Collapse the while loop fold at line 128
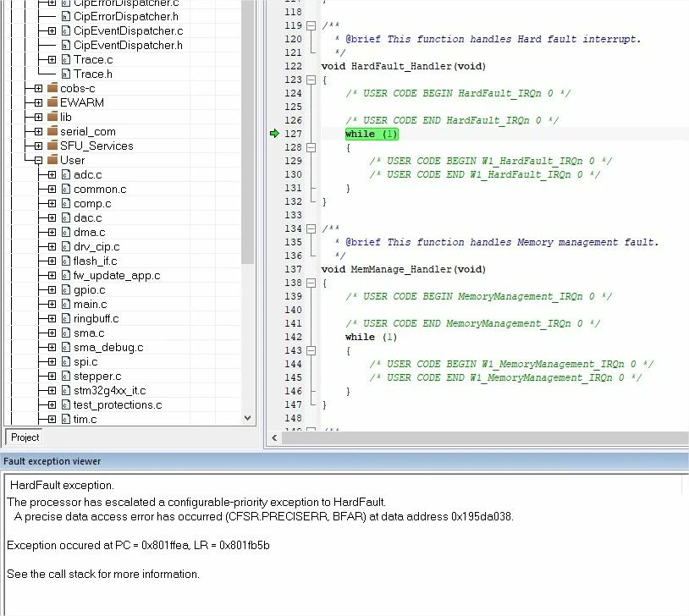This screenshot has height=616, width=689. click(x=311, y=147)
